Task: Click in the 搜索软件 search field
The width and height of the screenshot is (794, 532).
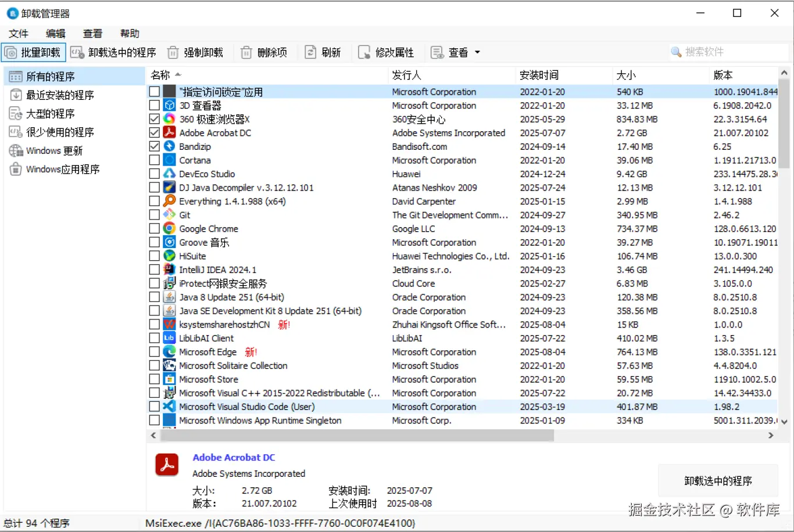Action: click(729, 52)
